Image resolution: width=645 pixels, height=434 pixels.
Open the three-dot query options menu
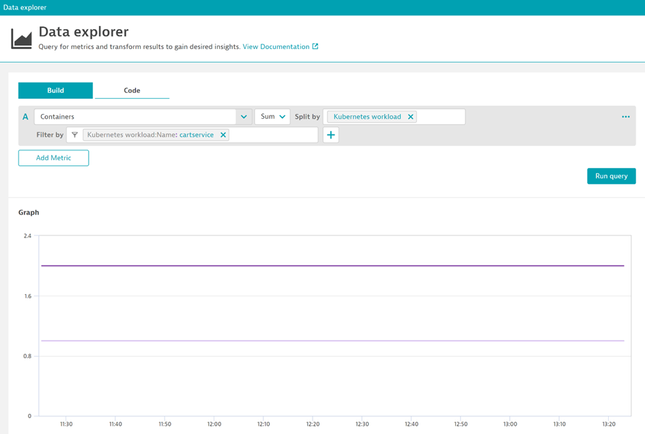pyautogui.click(x=626, y=117)
